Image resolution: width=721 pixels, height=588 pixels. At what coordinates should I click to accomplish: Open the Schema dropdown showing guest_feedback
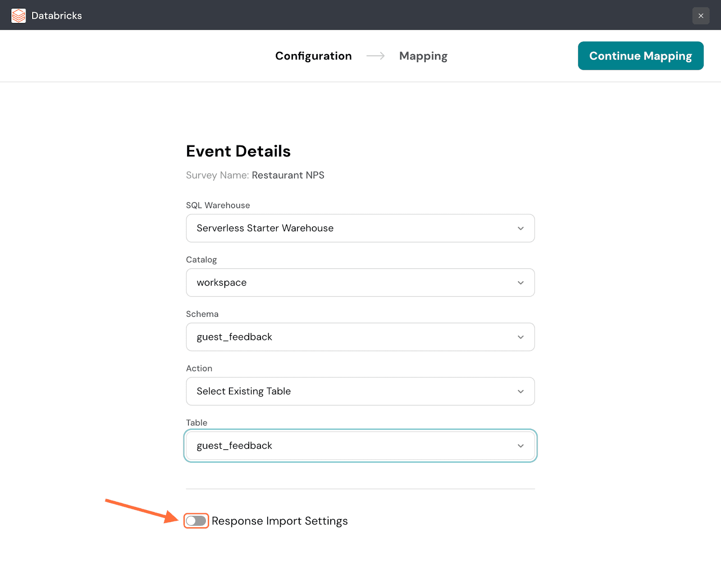coord(351,337)
